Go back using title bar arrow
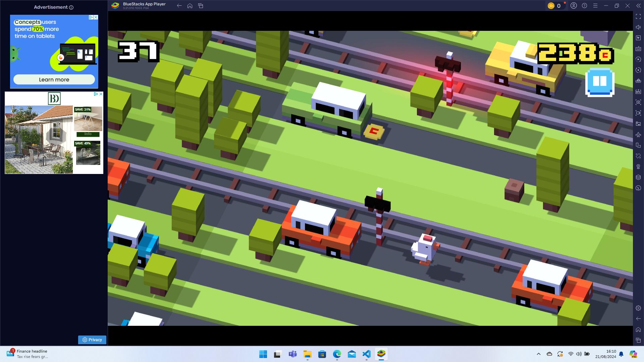Image resolution: width=644 pixels, height=362 pixels. click(x=179, y=6)
